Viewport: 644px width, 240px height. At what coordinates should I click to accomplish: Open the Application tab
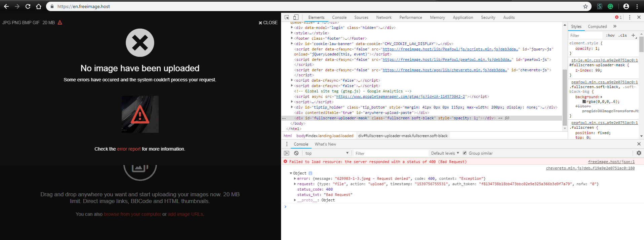click(x=463, y=17)
